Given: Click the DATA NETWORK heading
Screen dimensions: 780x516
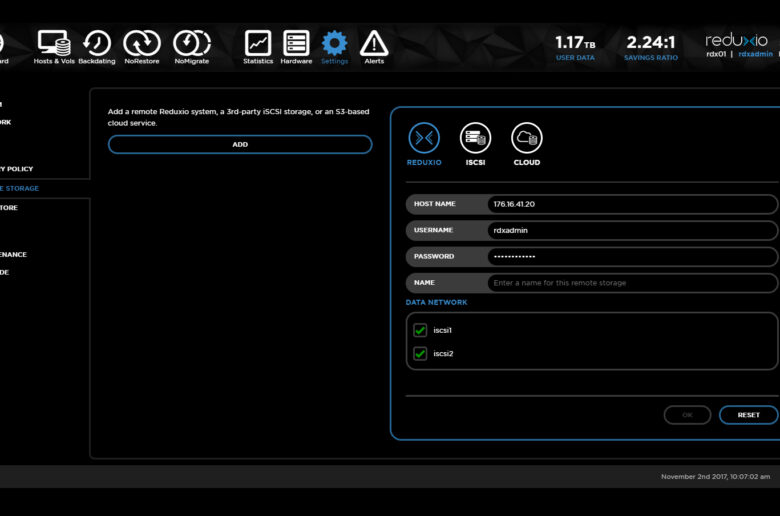Looking at the screenshot, I should tap(436, 302).
